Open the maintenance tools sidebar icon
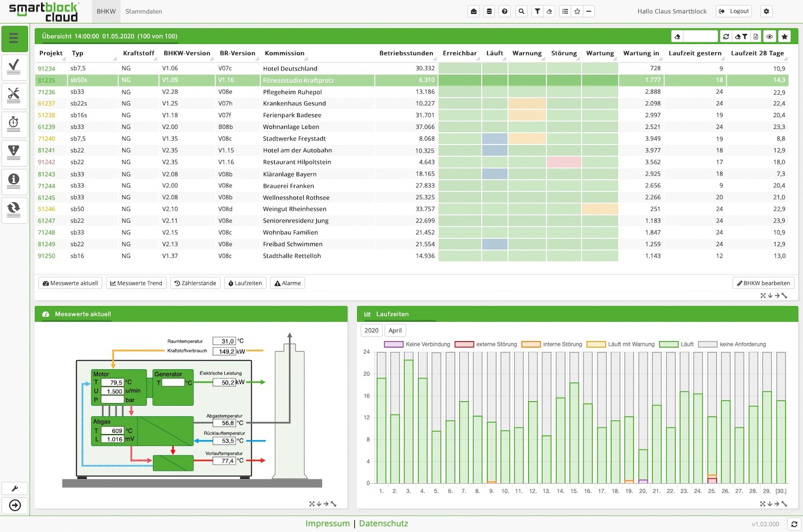This screenshot has width=803, height=532. (14, 95)
